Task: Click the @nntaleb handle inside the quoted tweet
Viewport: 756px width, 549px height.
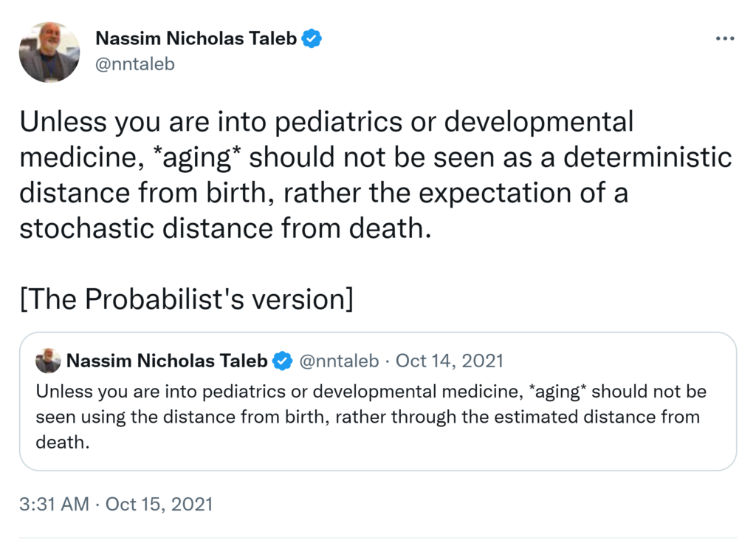Action: point(339,361)
